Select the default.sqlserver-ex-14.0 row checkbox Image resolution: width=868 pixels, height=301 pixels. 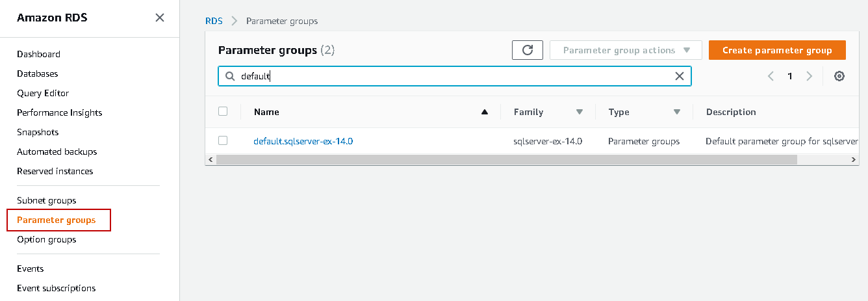223,140
